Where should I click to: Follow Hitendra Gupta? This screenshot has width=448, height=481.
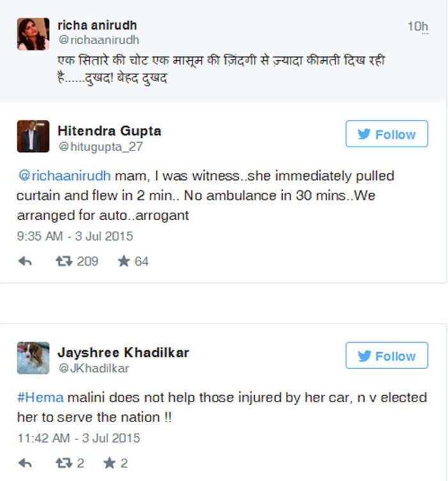pos(387,134)
